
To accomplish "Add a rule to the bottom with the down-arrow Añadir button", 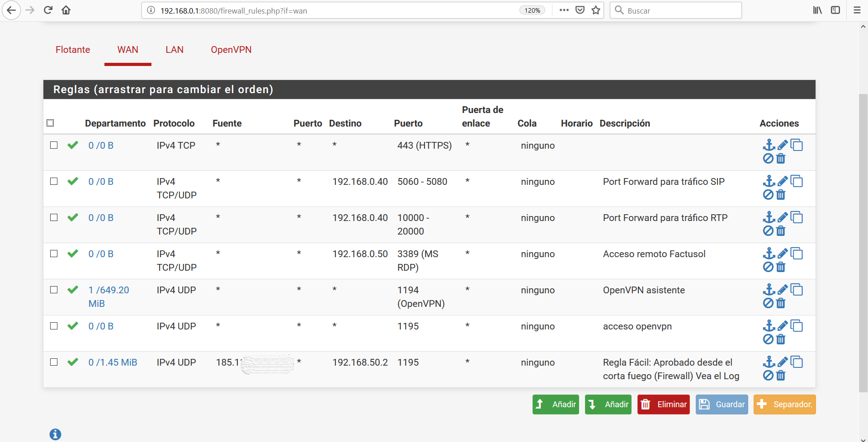I will [x=608, y=404].
